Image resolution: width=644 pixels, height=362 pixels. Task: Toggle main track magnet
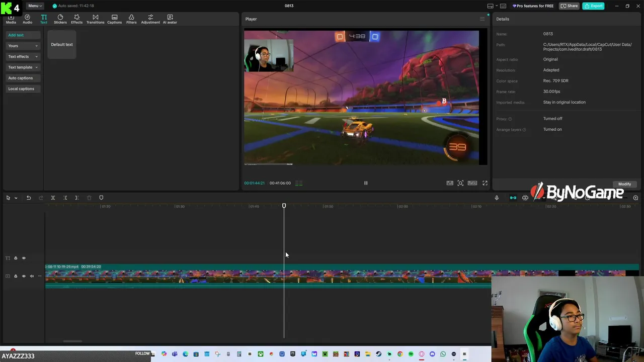pyautogui.click(x=513, y=198)
